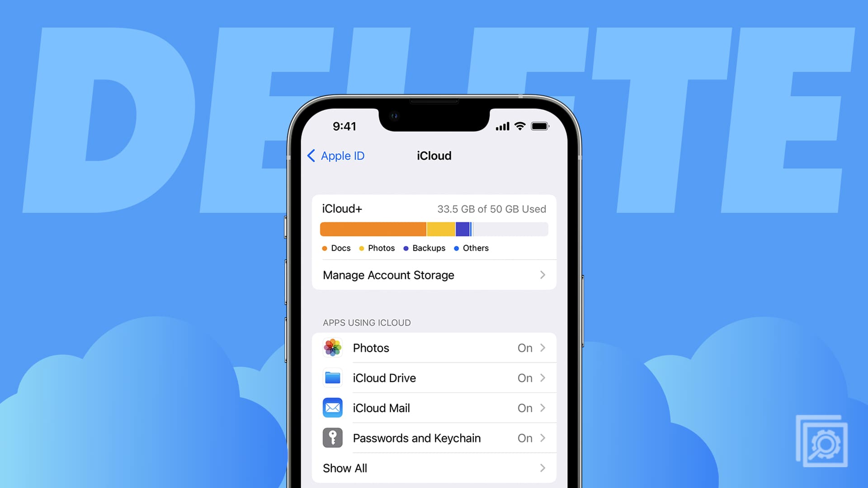This screenshot has width=868, height=488.
Task: Open iCloud settings page
Action: [434, 155]
